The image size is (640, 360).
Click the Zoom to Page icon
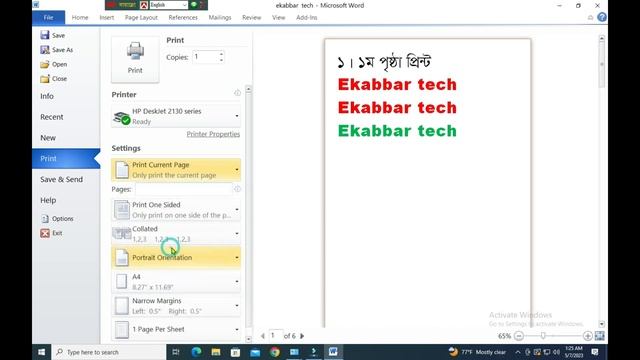[600, 336]
